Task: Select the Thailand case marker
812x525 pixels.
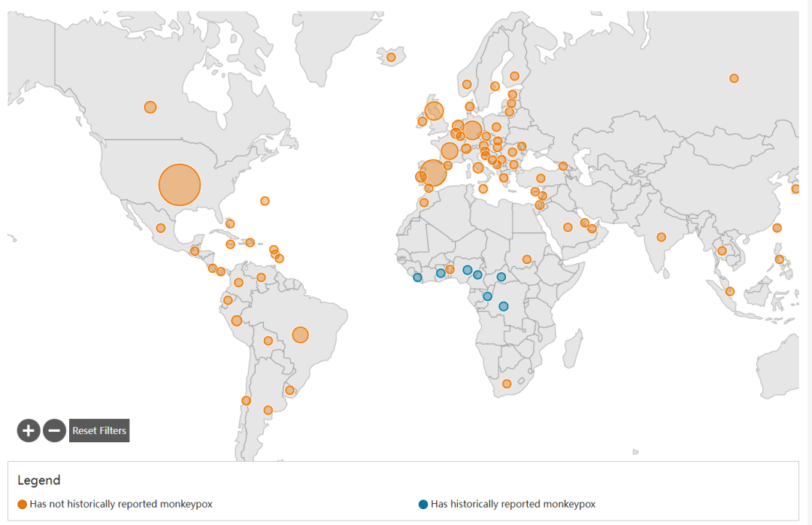Action: click(722, 250)
